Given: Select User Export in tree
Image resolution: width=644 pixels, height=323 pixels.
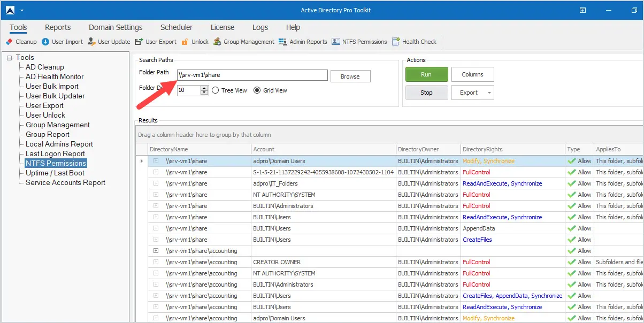Looking at the screenshot, I should 45,106.
